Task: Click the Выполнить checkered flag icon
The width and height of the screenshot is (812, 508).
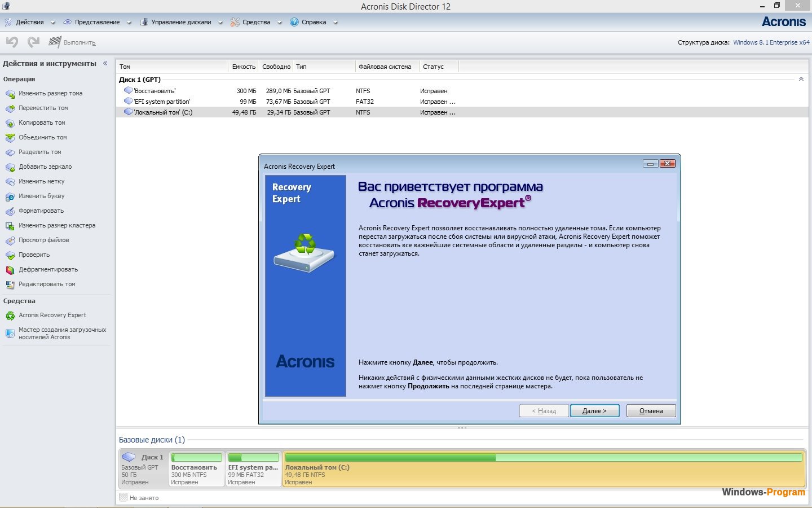Action: (x=55, y=42)
